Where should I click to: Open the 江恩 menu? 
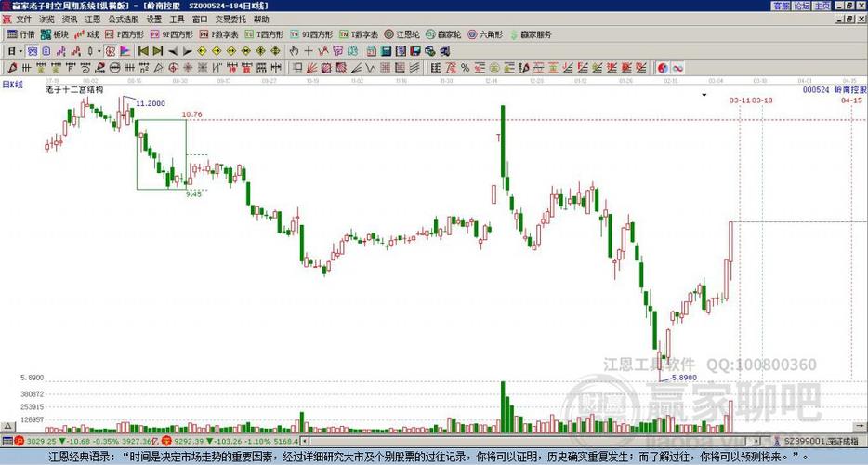tap(93, 19)
